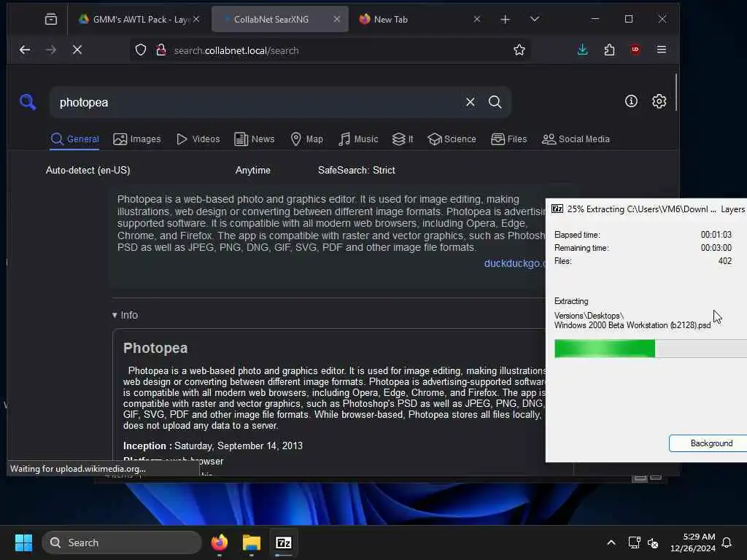Select the Social Media search category
Image resolution: width=747 pixels, height=560 pixels.
(576, 139)
